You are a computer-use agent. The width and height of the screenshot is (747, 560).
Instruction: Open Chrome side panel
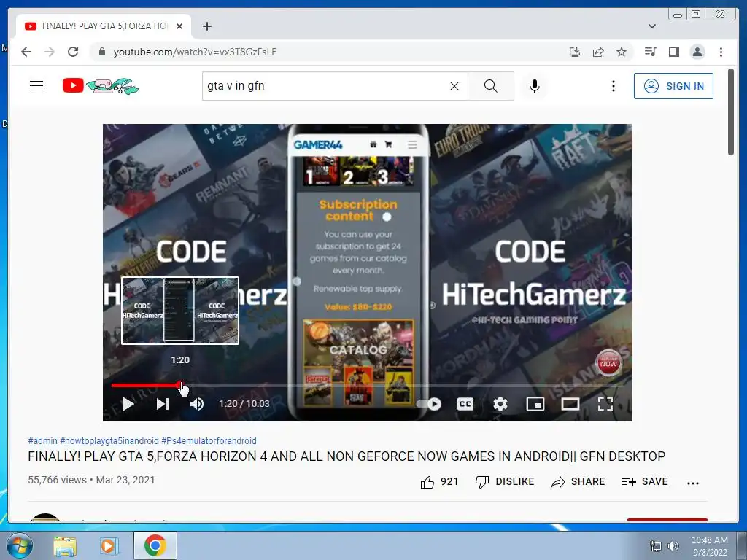click(673, 52)
